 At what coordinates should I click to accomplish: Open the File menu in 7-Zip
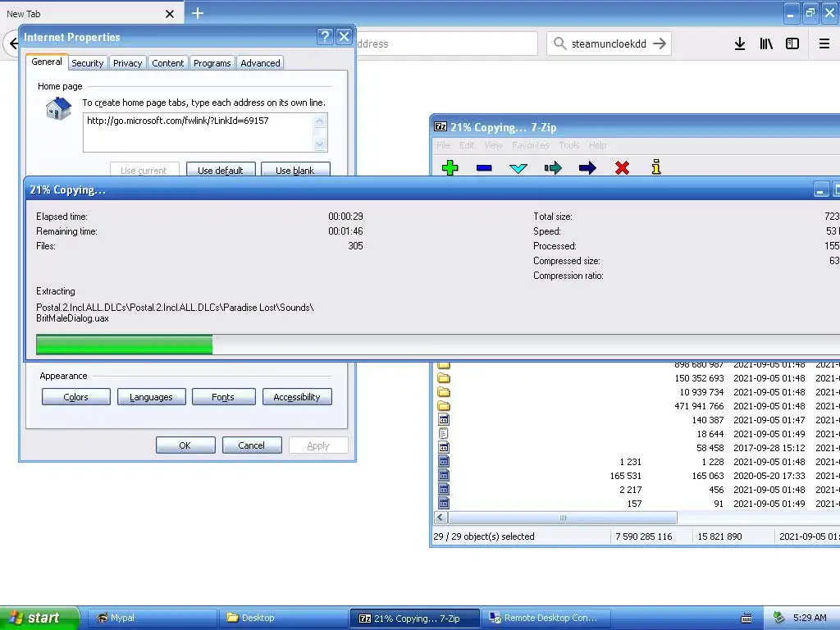point(443,145)
